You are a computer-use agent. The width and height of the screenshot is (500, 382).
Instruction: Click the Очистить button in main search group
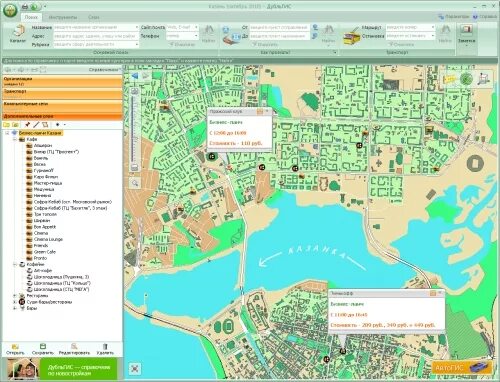point(182,44)
